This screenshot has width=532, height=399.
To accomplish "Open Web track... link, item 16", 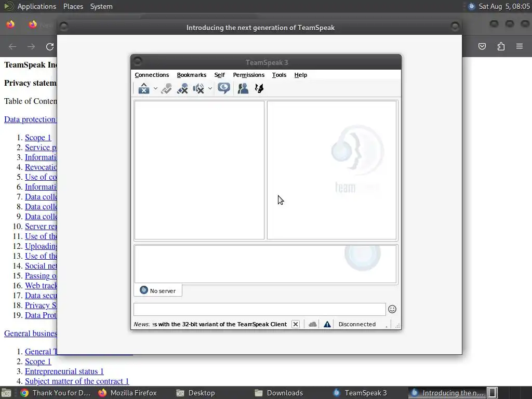I will [x=41, y=286].
